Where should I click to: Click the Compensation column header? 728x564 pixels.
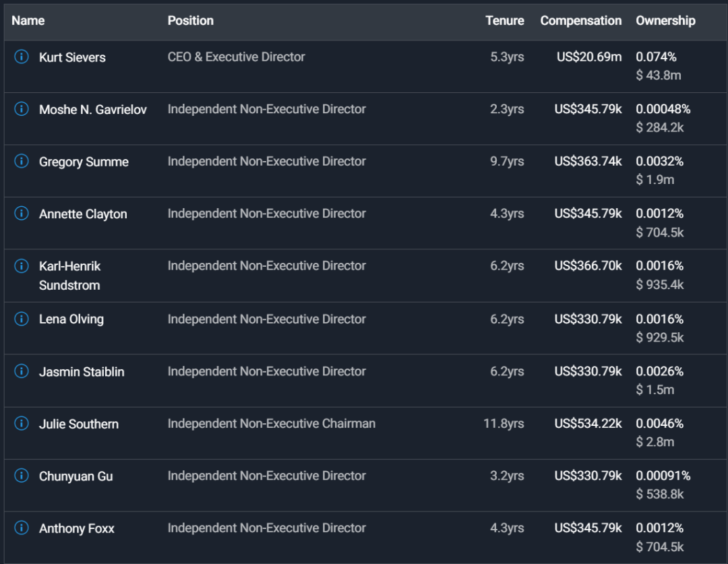(581, 20)
